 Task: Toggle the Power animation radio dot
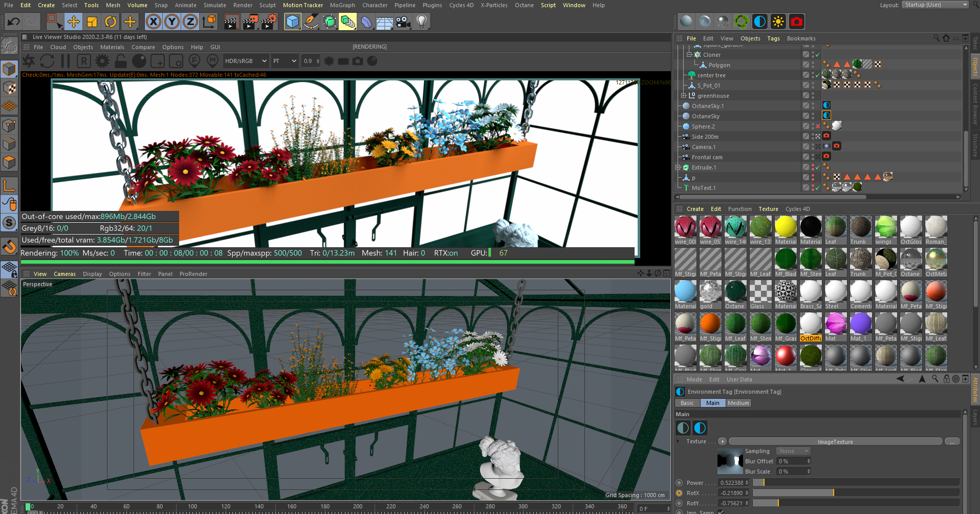(x=679, y=483)
